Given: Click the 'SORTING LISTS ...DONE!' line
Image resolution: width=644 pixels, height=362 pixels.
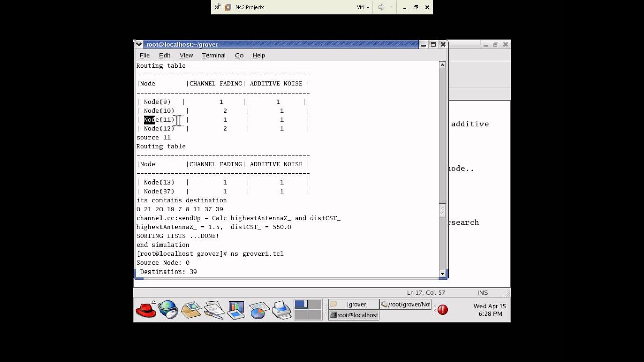Looking at the screenshot, I should coord(178,236).
